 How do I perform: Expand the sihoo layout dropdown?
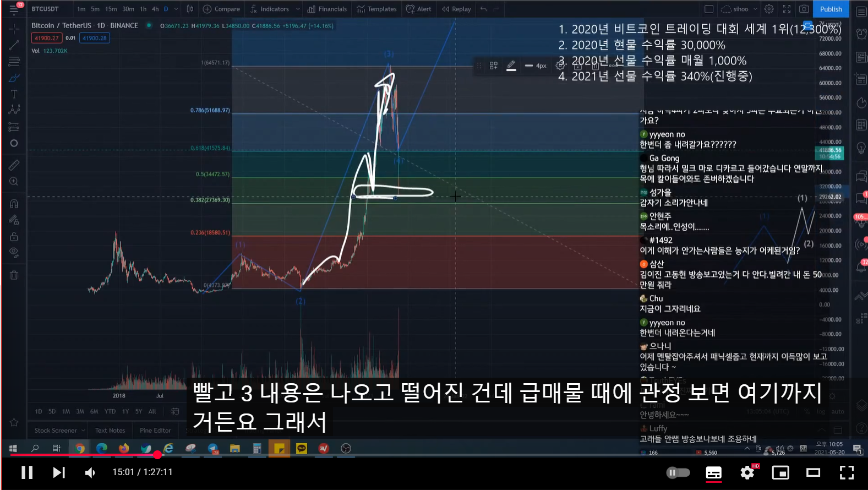(755, 9)
